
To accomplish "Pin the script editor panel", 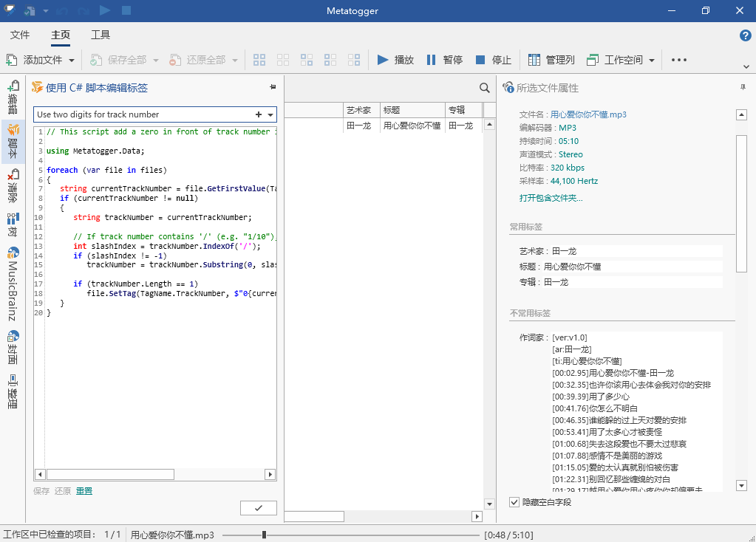I will click(x=273, y=87).
